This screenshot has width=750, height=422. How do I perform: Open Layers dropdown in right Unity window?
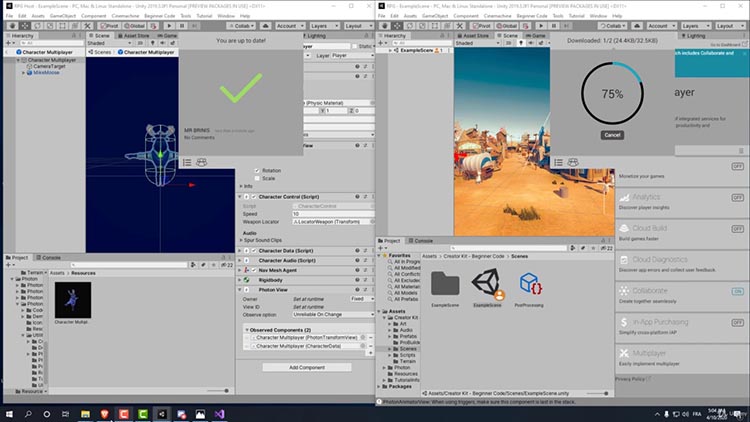click(695, 26)
